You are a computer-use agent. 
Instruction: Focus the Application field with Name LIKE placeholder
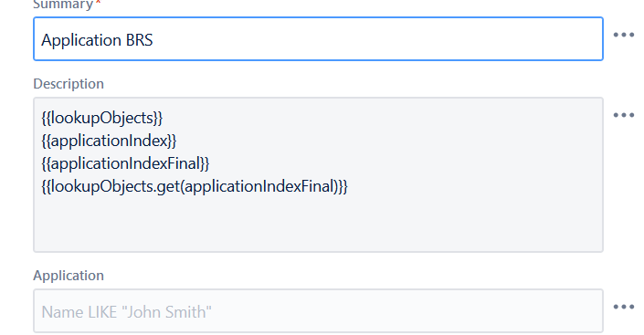click(x=318, y=310)
